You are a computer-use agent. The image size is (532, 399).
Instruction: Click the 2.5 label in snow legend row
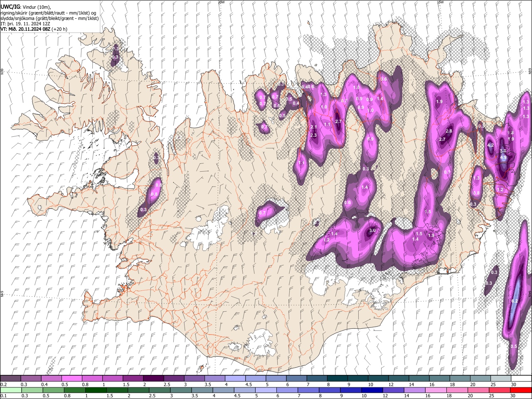click(167, 384)
